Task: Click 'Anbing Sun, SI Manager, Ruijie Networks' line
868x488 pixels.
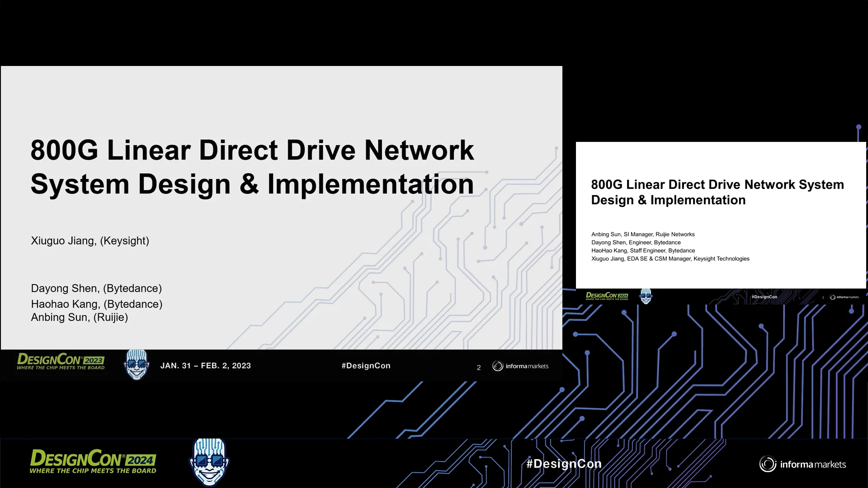Action: (643, 234)
